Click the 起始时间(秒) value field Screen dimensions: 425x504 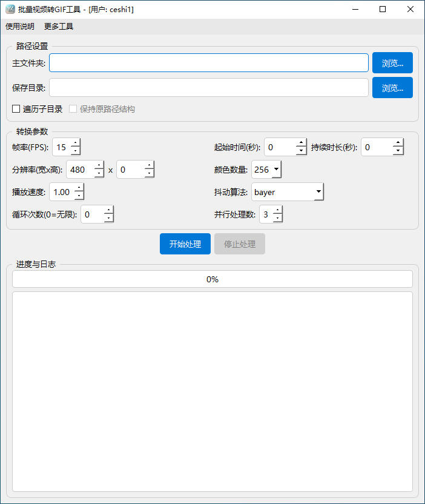pos(280,147)
